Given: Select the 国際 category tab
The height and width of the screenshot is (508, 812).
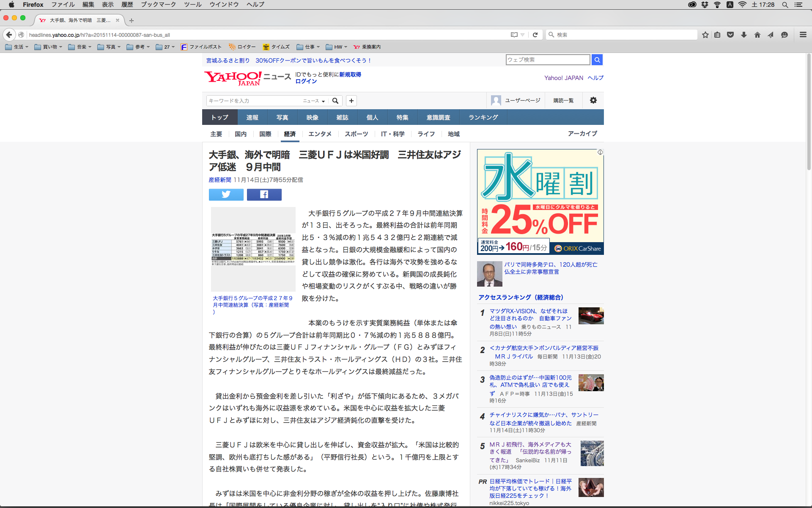Looking at the screenshot, I should pos(265,134).
